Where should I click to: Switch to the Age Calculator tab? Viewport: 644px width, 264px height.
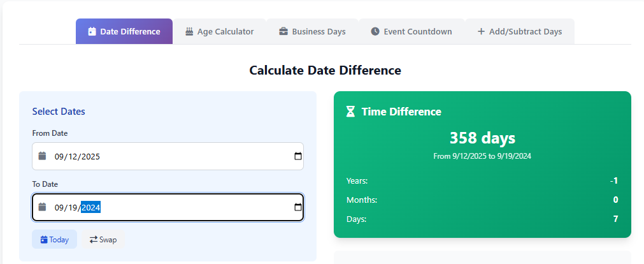(219, 31)
